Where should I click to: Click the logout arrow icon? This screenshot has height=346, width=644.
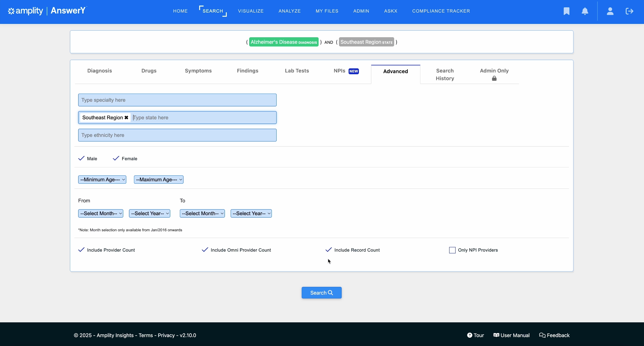(629, 11)
